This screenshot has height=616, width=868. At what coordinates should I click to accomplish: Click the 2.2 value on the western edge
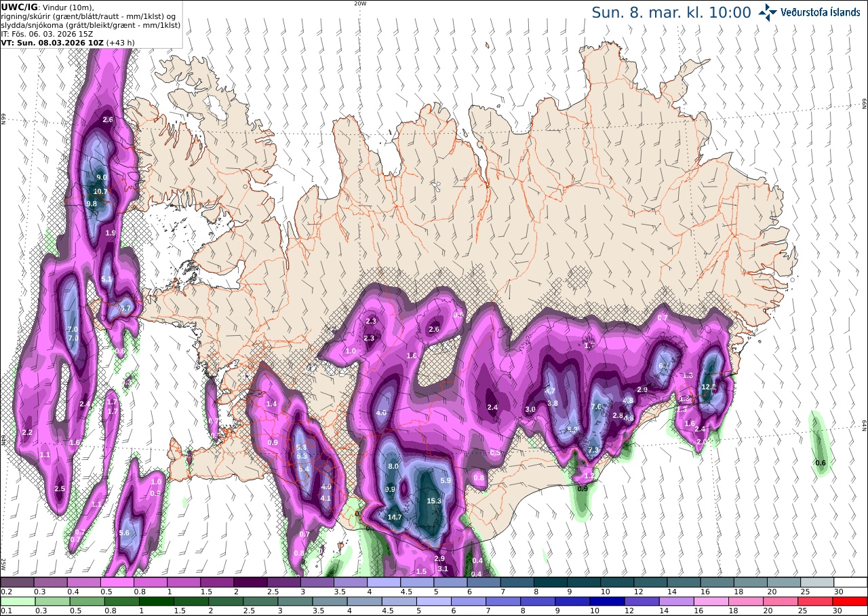pos(27,432)
